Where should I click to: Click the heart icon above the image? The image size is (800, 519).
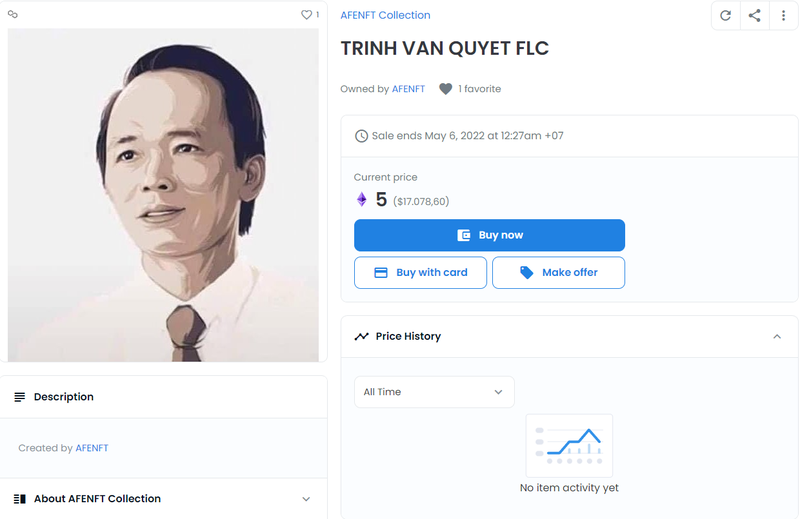pos(306,15)
